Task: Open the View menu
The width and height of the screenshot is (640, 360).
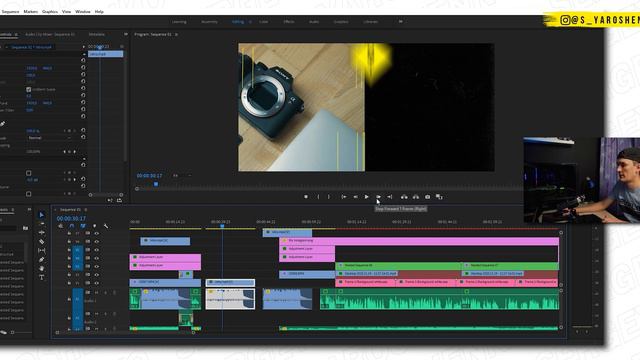Action: point(67,11)
